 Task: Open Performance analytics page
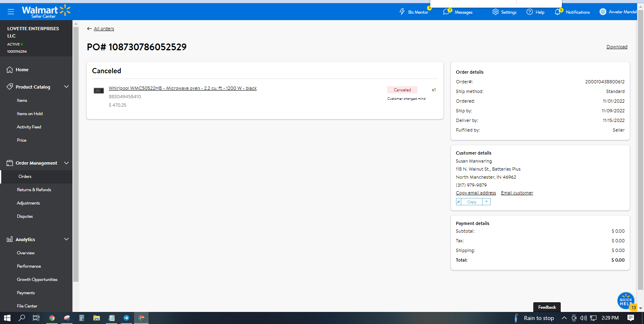29,266
